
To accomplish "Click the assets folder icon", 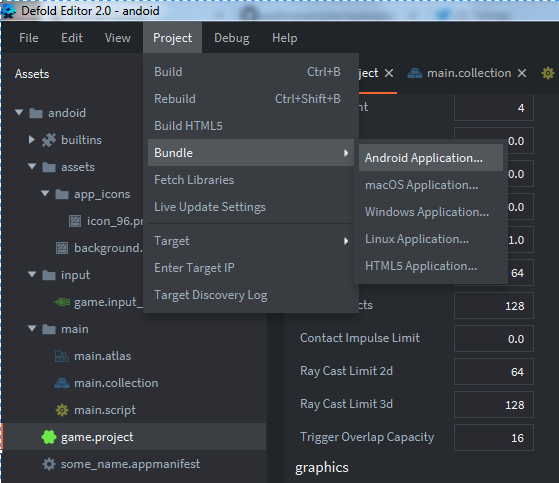I will [x=49, y=167].
